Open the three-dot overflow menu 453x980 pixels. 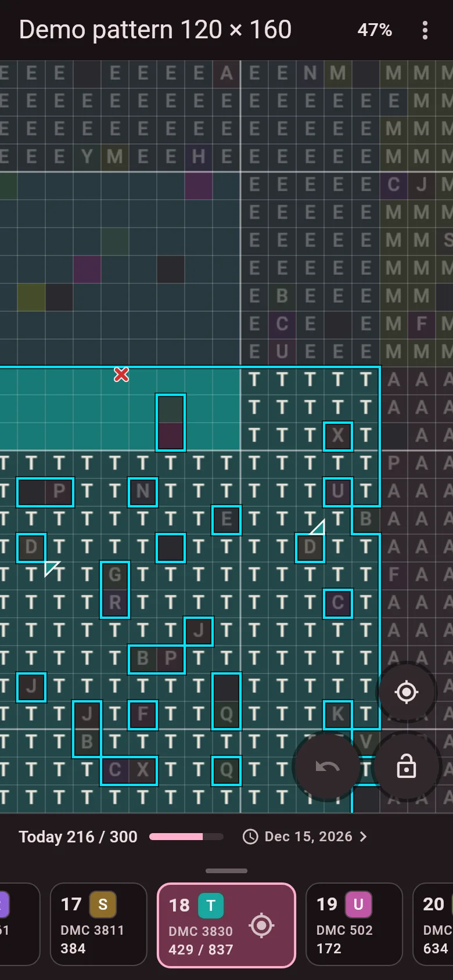pyautogui.click(x=425, y=30)
